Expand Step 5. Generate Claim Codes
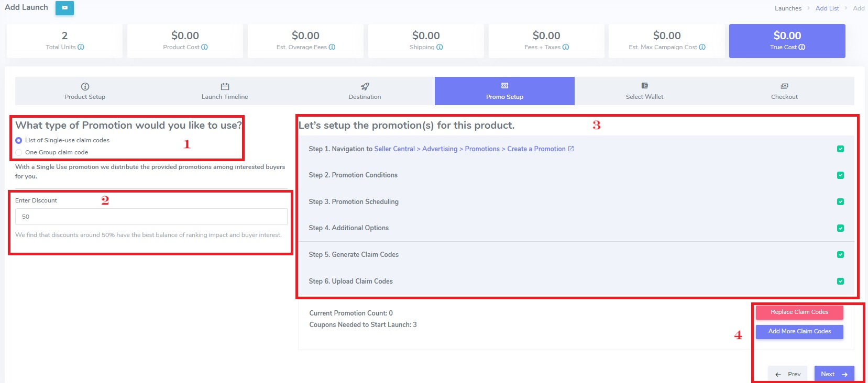This screenshot has height=383, width=868. point(354,255)
